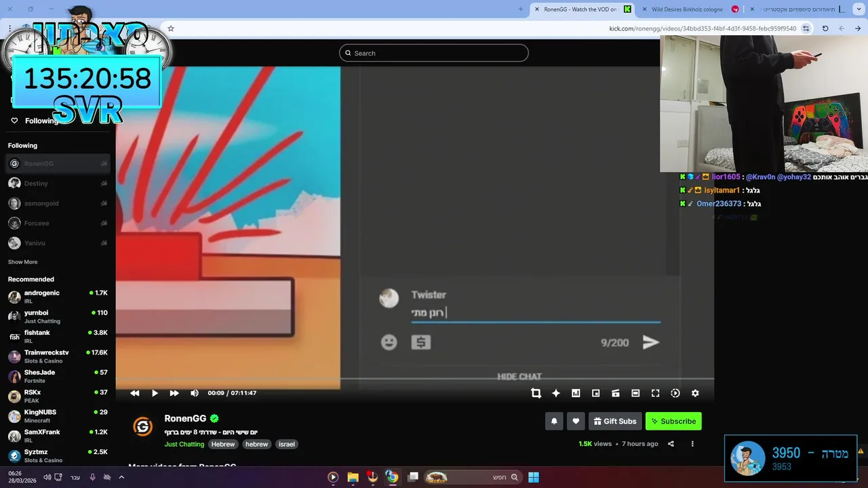Open Yanivu channel in Following list
The width and height of the screenshot is (868, 488).
[x=58, y=243]
